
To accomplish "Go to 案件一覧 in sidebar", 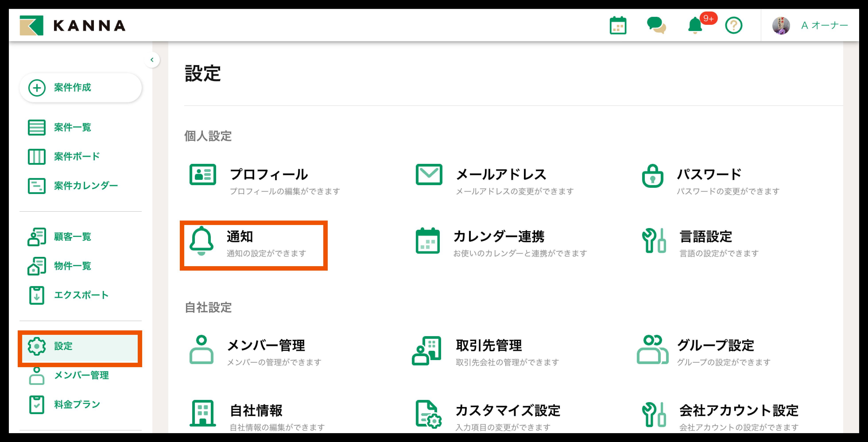I will [x=72, y=127].
